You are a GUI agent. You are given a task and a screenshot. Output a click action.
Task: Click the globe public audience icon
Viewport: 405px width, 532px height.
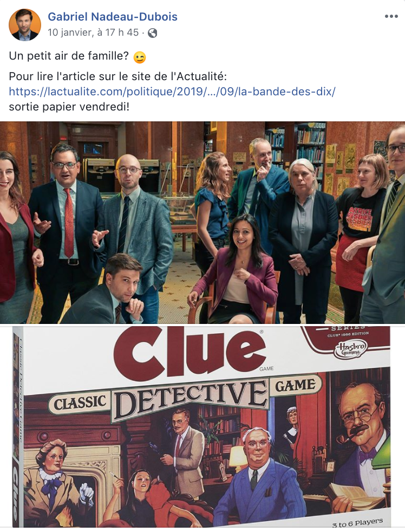pos(153,33)
